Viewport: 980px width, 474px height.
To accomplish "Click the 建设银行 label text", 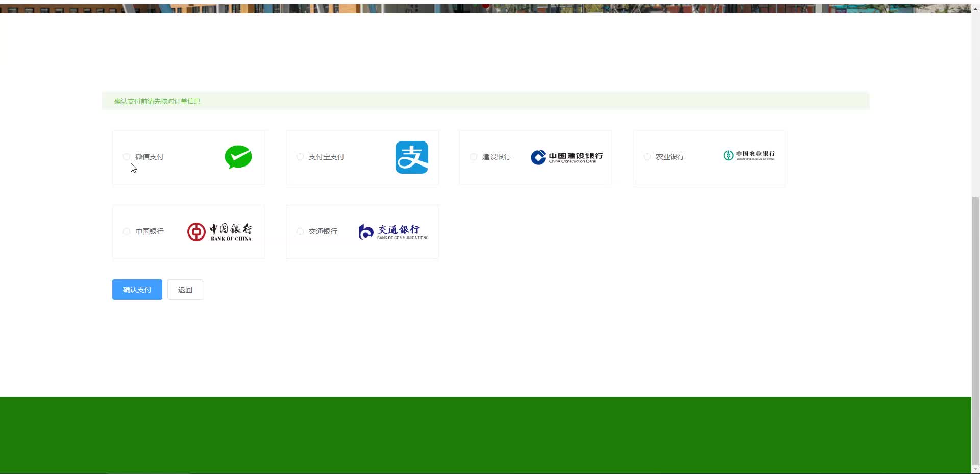I will (497, 157).
